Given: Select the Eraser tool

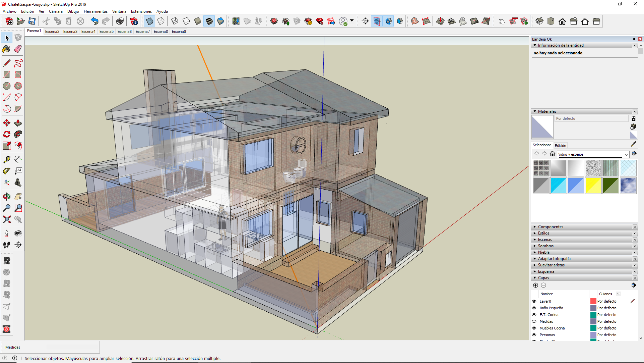Looking at the screenshot, I should [x=18, y=49].
